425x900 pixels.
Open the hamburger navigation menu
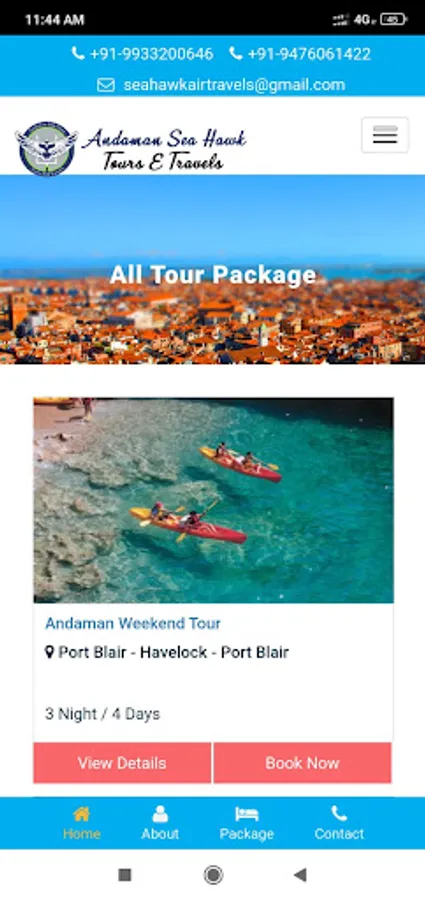click(385, 135)
